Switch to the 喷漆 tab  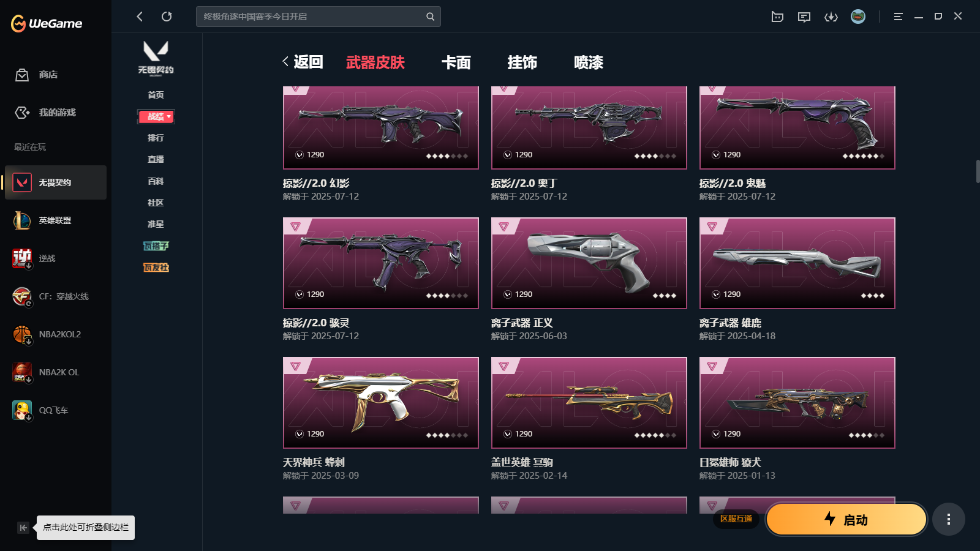589,62
